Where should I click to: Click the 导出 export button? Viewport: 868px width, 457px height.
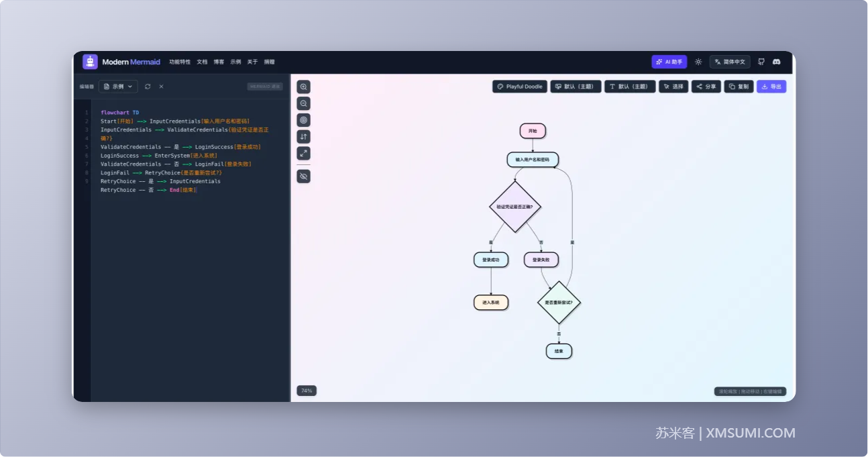(x=771, y=87)
